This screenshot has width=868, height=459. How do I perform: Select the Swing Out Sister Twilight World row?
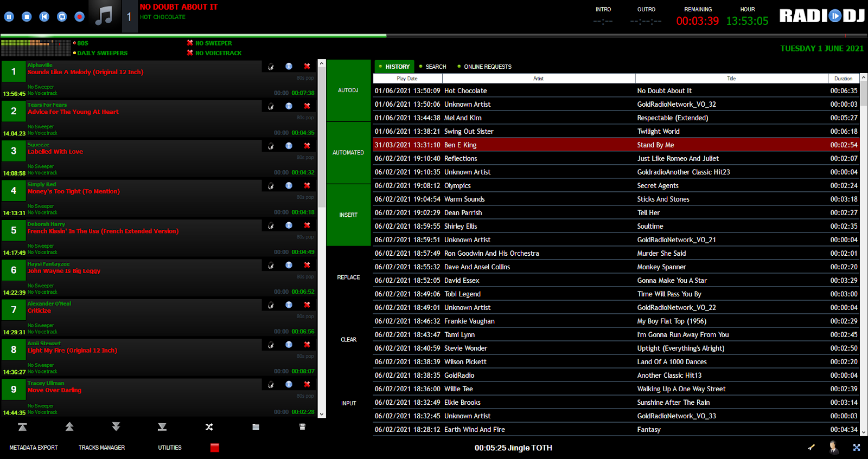(616, 132)
